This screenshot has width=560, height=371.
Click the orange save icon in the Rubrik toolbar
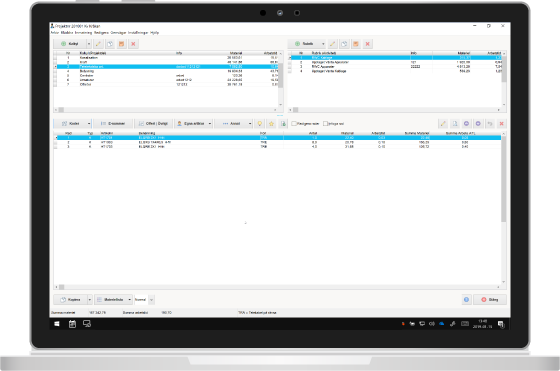[356, 44]
